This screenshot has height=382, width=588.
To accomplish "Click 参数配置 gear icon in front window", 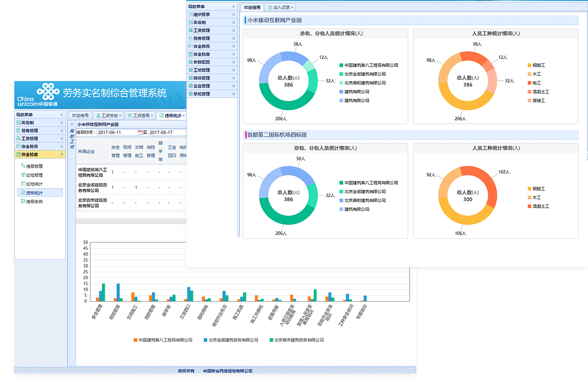I will (x=190, y=62).
